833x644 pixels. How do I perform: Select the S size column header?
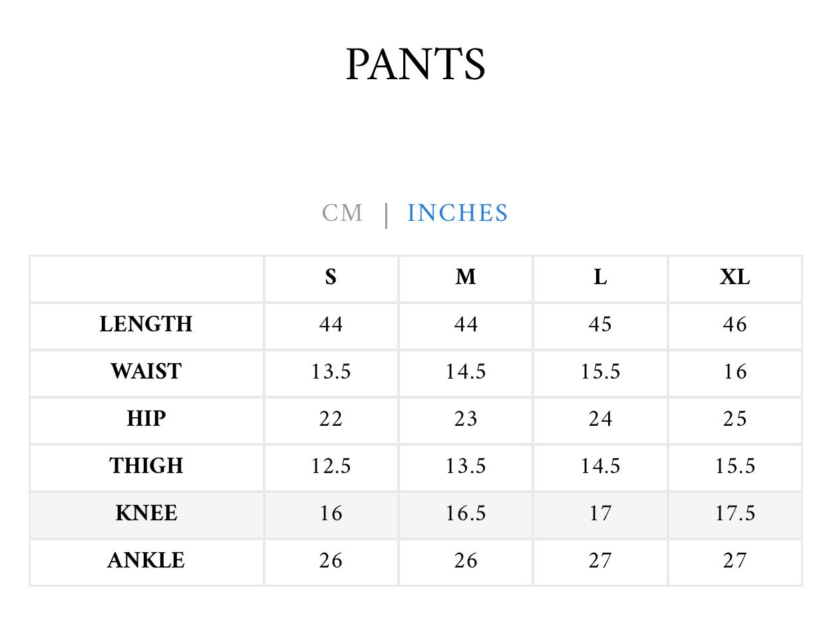coord(331,277)
